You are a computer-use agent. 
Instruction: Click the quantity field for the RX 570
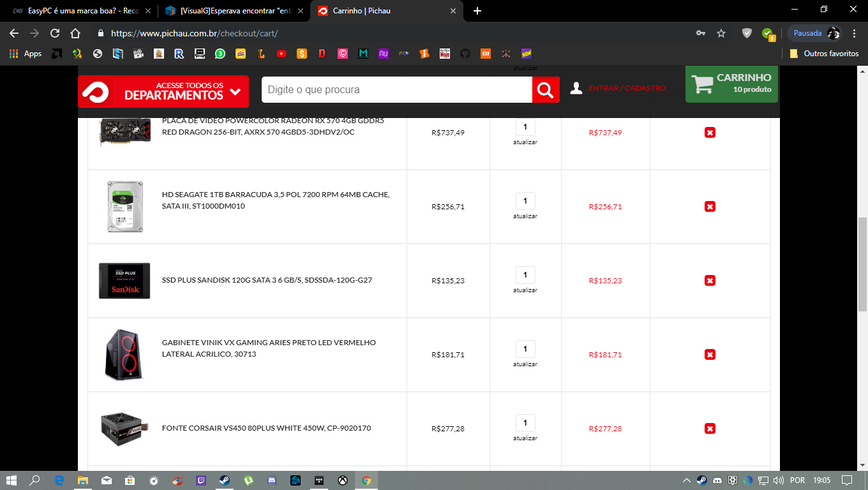coord(525,127)
